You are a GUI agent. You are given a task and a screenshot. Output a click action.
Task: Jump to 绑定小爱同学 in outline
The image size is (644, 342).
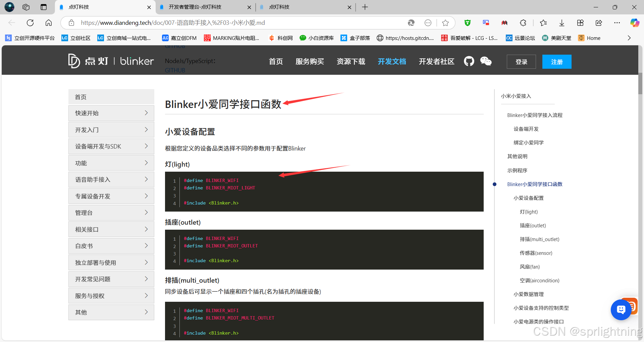pos(529,142)
